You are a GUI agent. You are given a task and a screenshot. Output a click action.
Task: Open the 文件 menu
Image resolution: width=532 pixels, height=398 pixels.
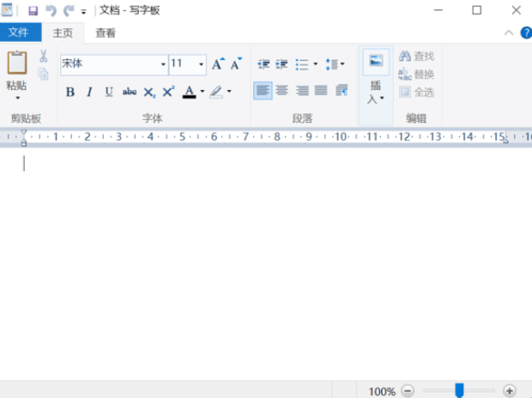point(18,33)
